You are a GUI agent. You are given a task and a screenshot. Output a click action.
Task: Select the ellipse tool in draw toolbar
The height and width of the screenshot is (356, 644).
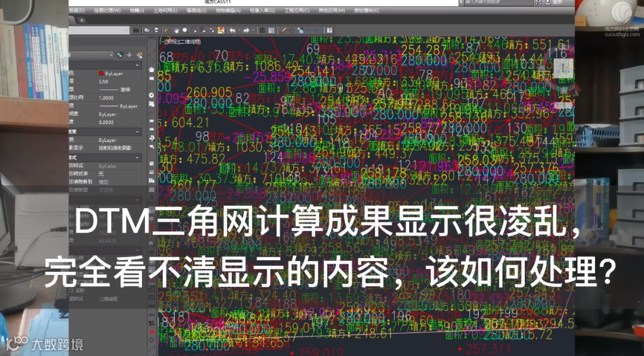pos(151,120)
